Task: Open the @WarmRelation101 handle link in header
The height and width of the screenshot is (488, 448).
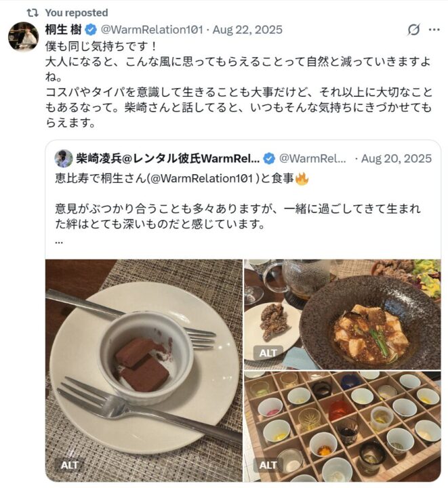Action: pos(152,30)
